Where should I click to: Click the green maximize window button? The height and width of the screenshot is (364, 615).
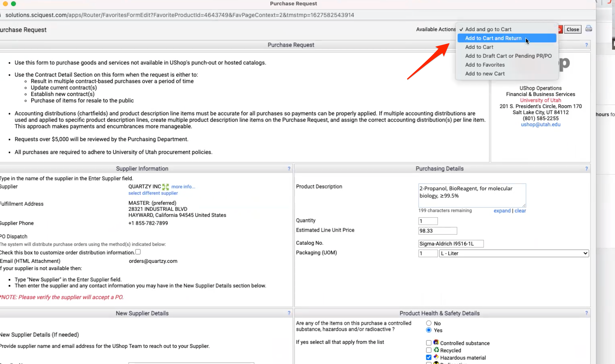(13, 4)
